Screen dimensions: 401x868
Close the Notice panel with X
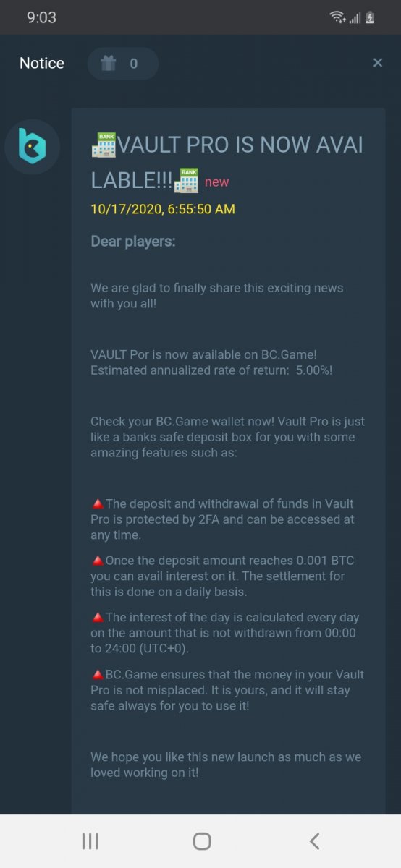pyautogui.click(x=377, y=63)
